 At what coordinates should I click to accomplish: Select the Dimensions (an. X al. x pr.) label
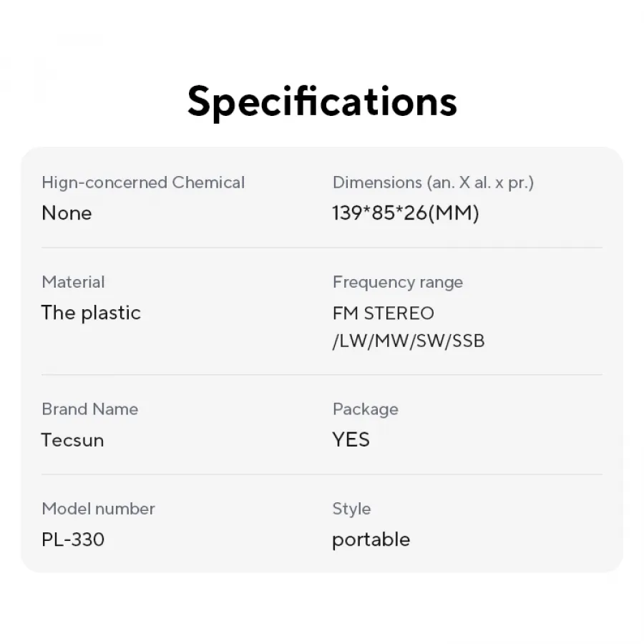[434, 182]
